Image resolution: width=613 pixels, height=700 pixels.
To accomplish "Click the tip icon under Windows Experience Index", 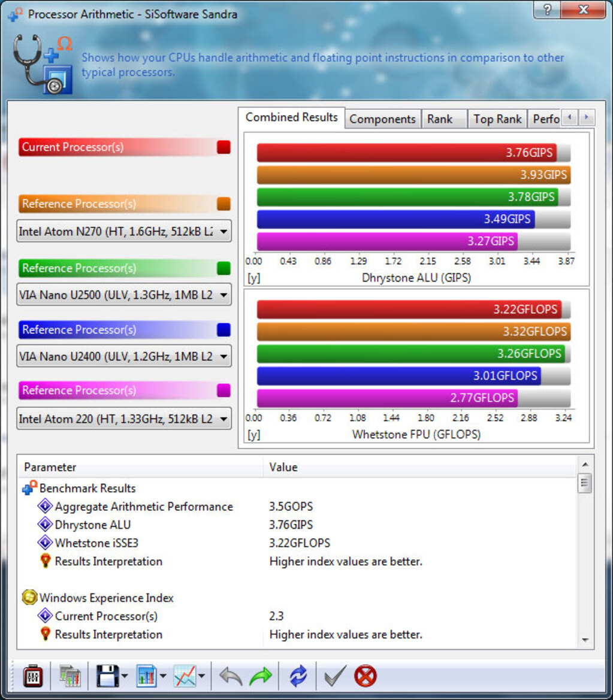I will (x=45, y=634).
